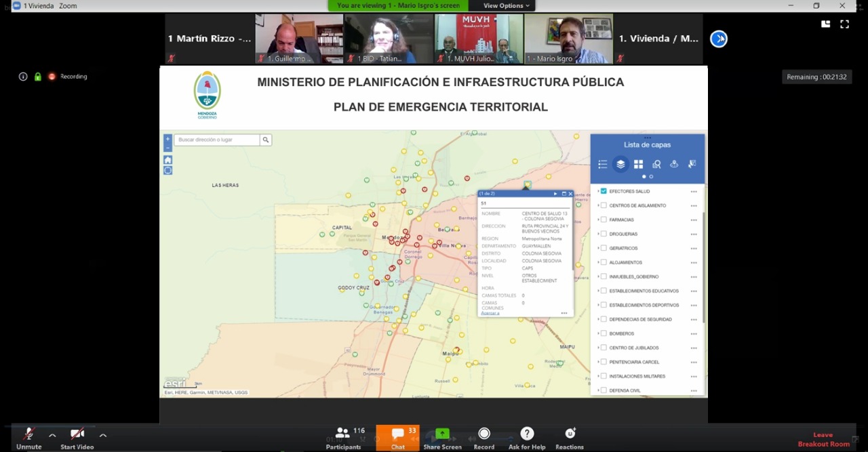
Task: Select the layers stack widget icon
Action: coord(620,164)
